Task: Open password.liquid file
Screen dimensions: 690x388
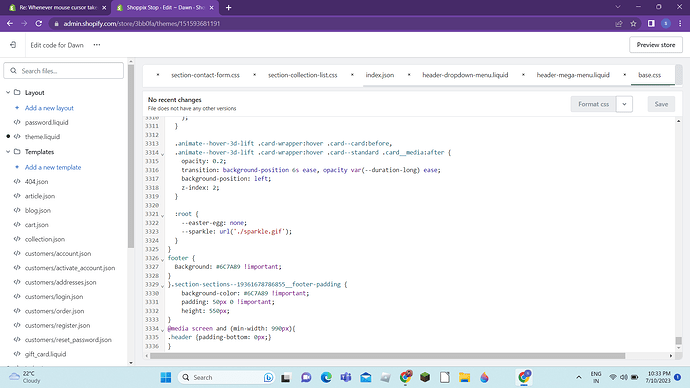Action: 46,122
